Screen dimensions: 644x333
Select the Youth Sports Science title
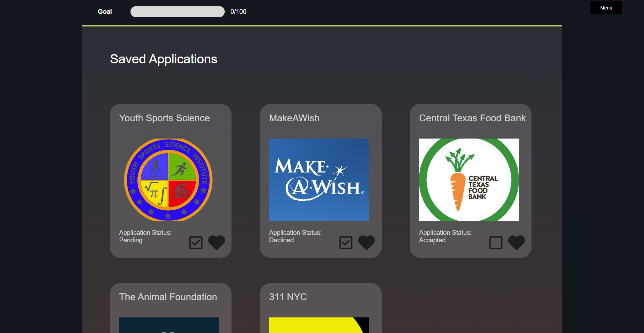click(164, 118)
